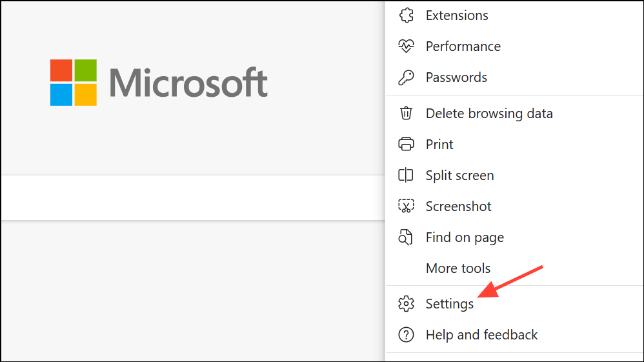Click the Split screen icon
The height and width of the screenshot is (362, 644).
click(406, 175)
